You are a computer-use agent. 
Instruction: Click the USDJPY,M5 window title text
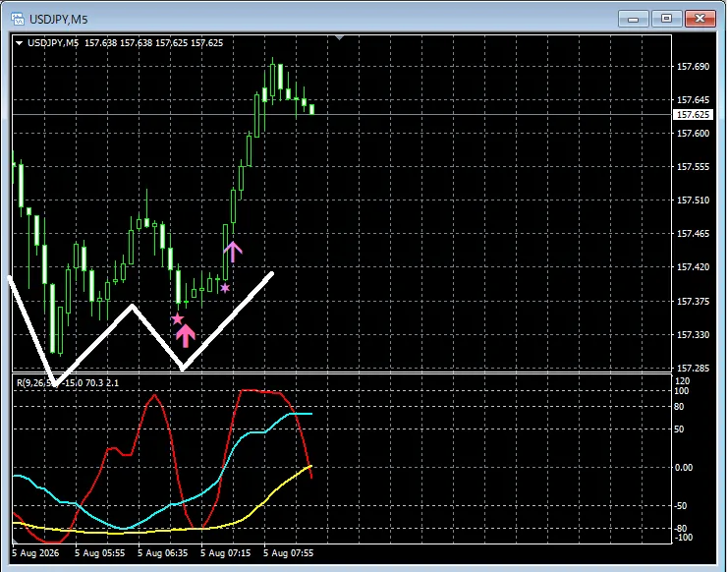click(x=59, y=20)
